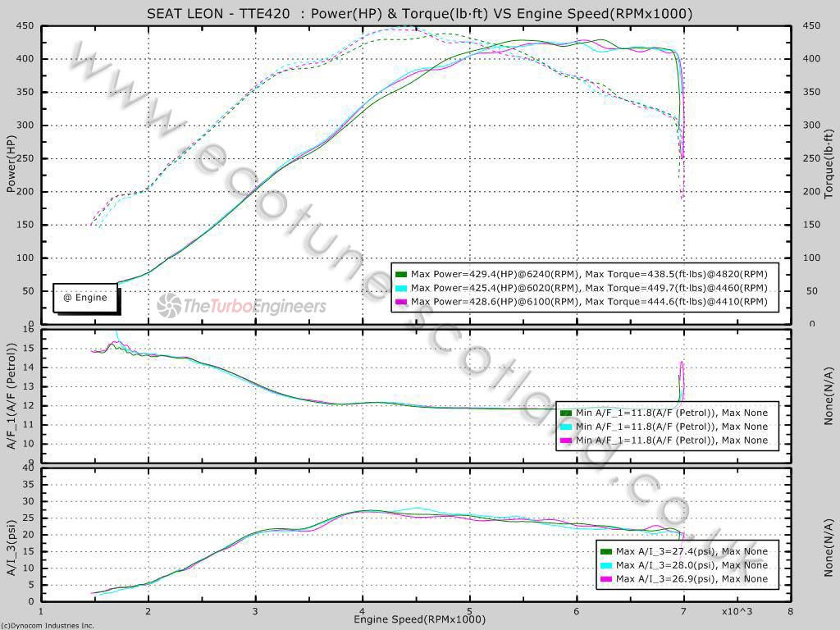The height and width of the screenshot is (630, 840).
Task: Click the '@ Engine' label box
Action: point(84,297)
